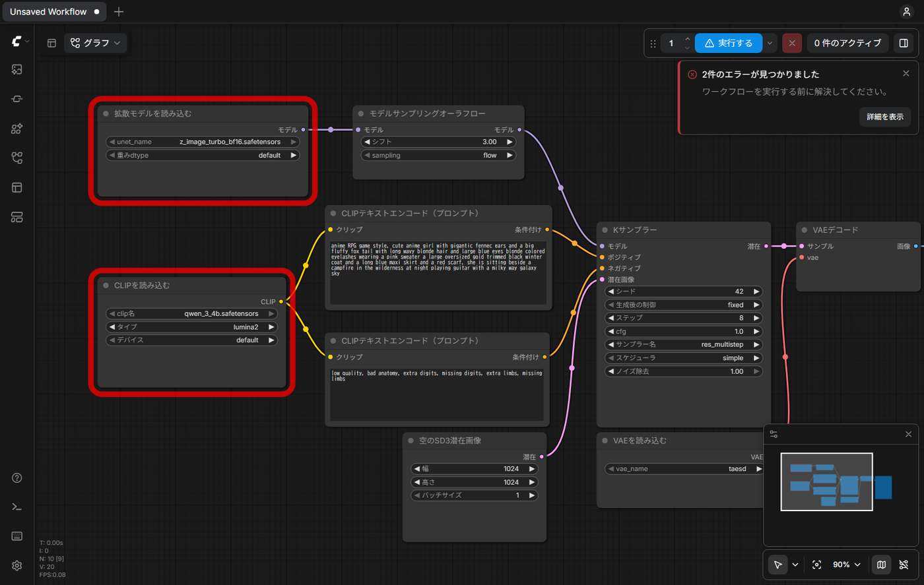Viewport: 924px width, 585px height.
Task: Open the グラフ dropdown
Action: pyautogui.click(x=95, y=43)
